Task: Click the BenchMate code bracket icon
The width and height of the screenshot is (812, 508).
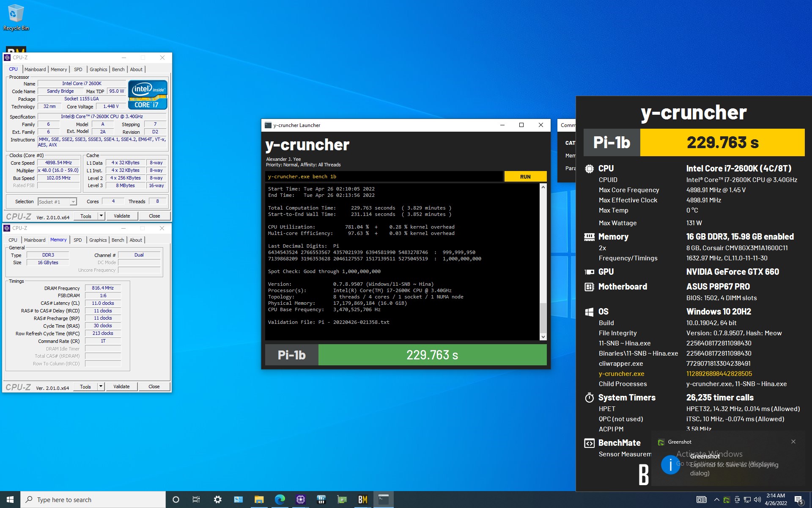Action: 589,443
